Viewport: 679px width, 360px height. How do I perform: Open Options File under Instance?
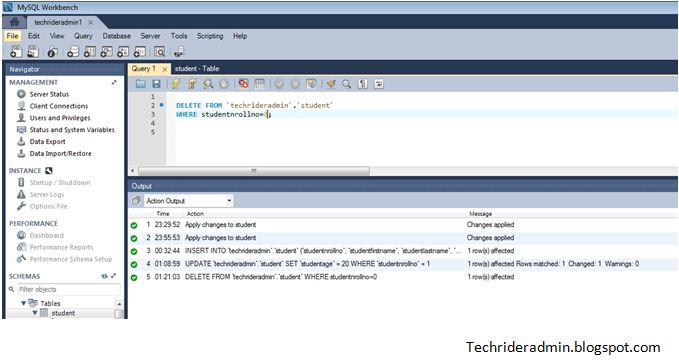click(x=48, y=206)
